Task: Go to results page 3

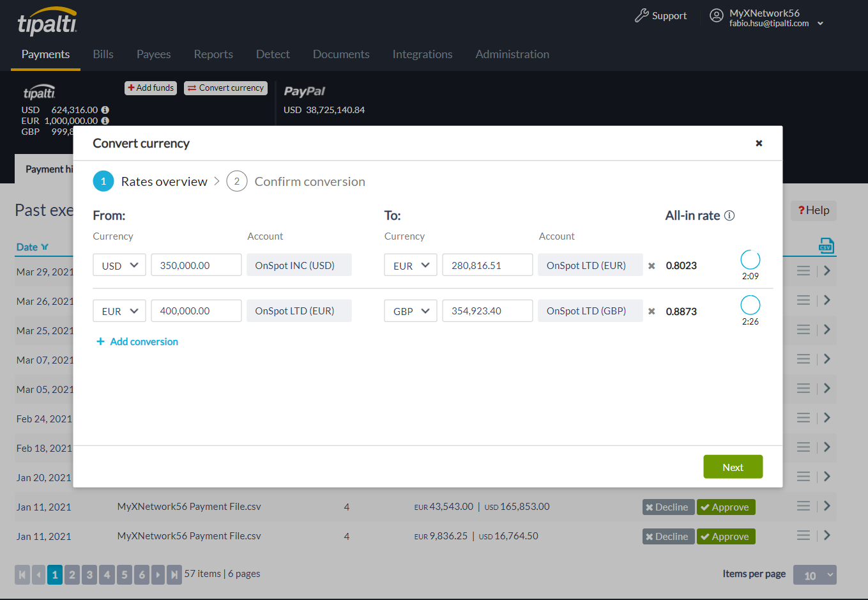Action: point(89,574)
